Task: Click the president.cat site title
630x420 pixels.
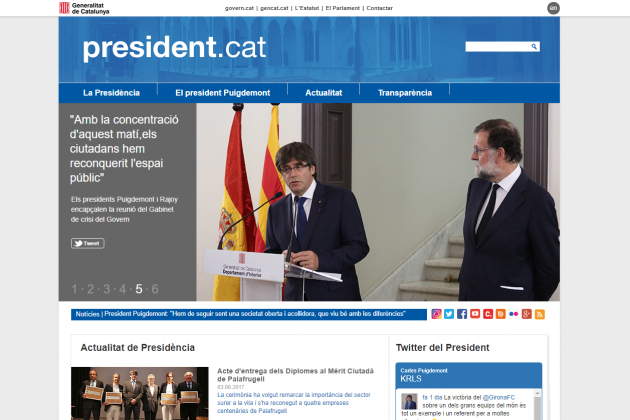Action: (174, 48)
